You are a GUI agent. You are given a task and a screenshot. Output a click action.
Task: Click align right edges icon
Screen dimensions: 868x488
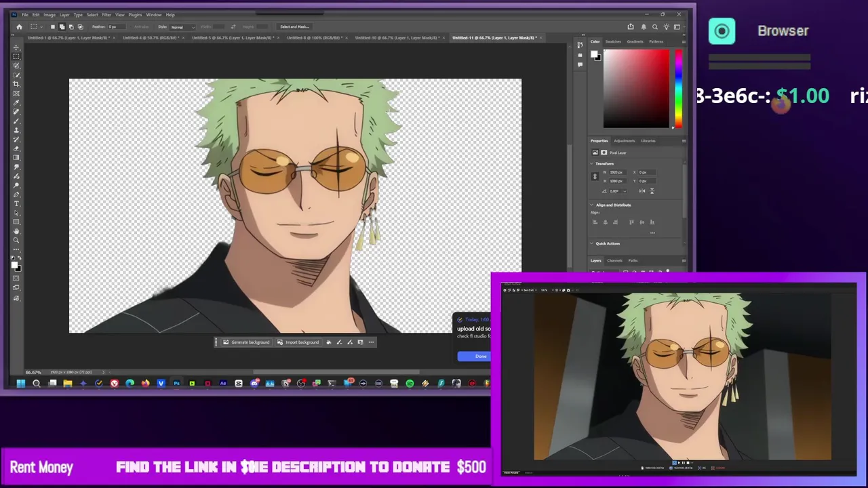click(615, 222)
